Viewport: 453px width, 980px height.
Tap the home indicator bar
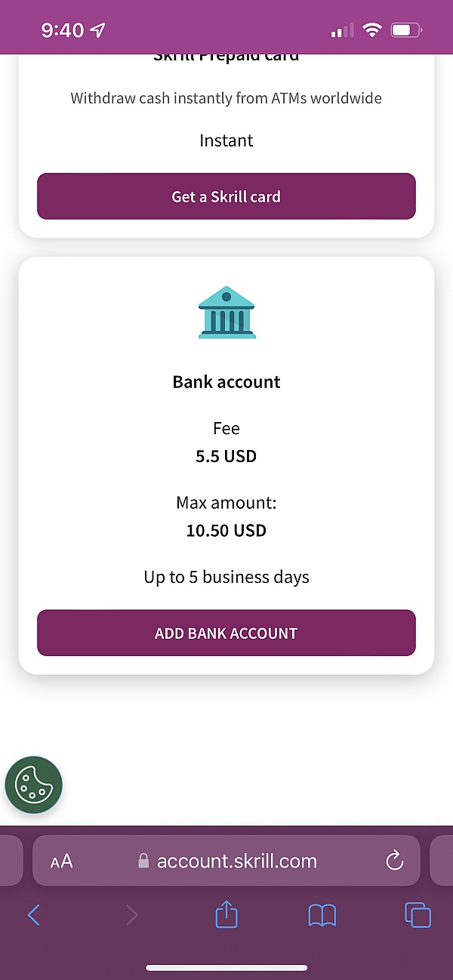[x=226, y=968]
